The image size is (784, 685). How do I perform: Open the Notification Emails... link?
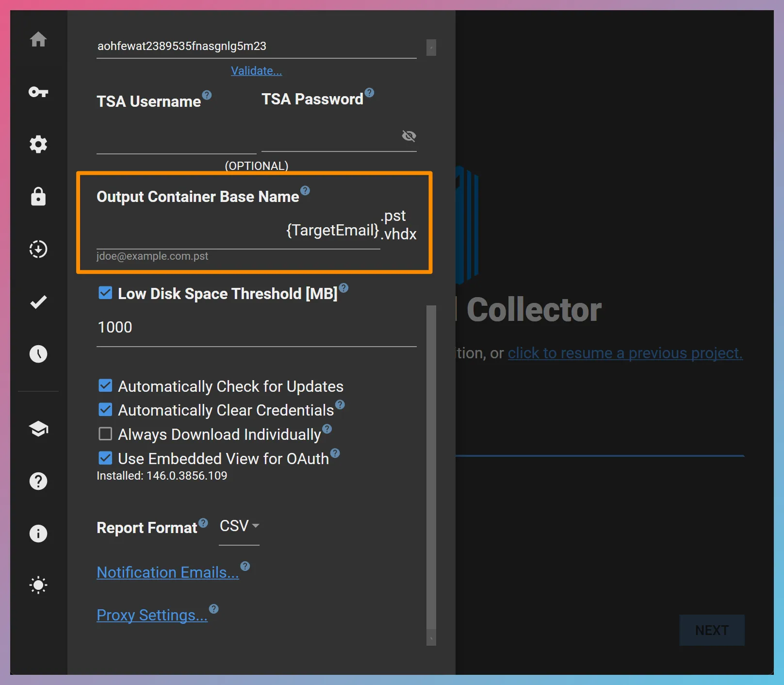(x=168, y=572)
